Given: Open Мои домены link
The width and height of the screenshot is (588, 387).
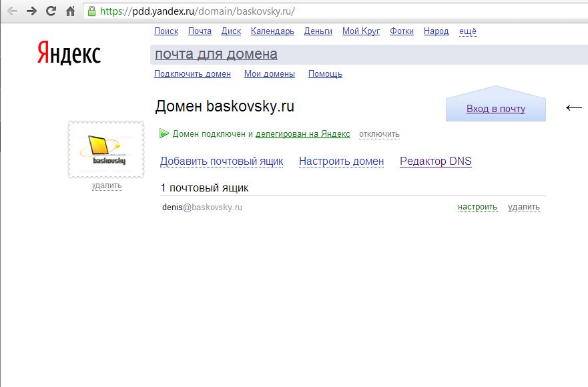Looking at the screenshot, I should [269, 74].
